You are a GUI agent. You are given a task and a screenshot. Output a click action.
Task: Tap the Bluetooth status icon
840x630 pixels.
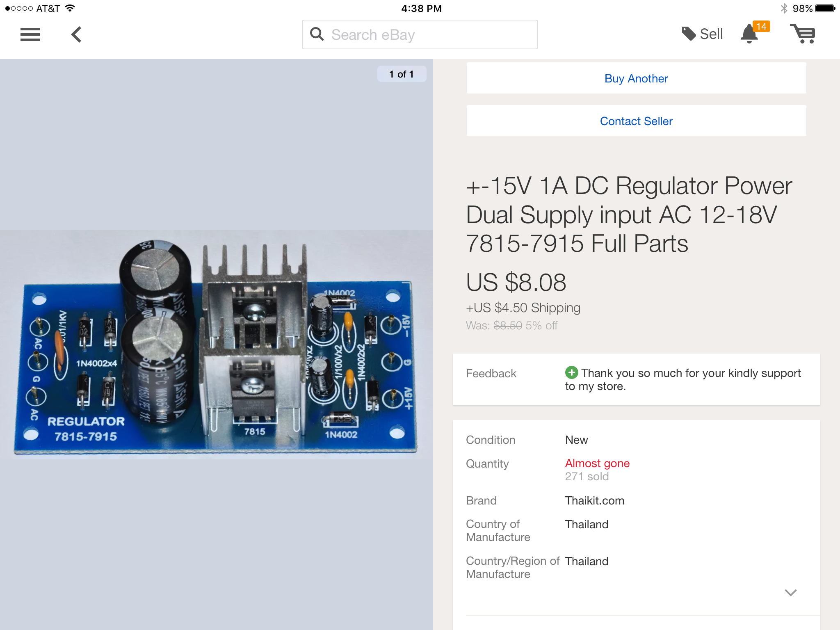point(784,8)
